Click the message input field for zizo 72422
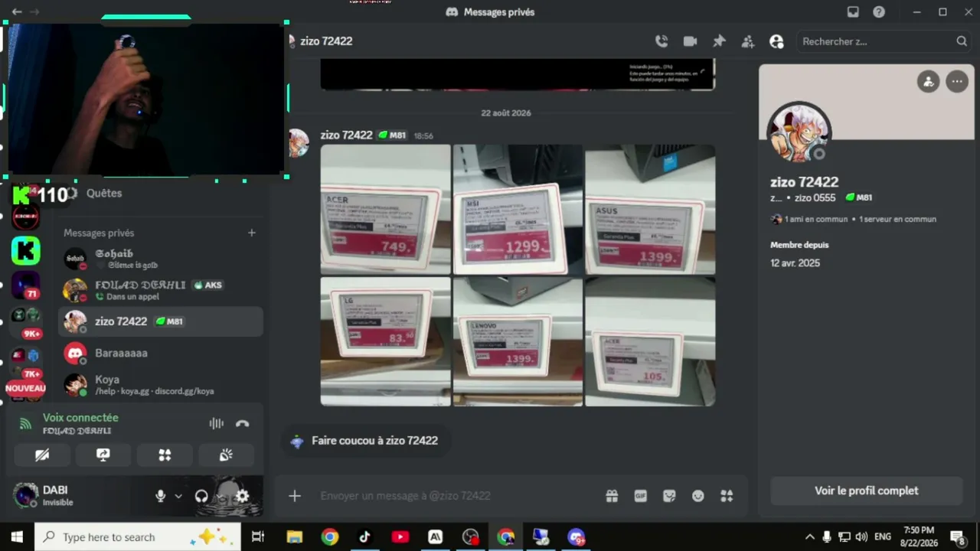The image size is (980, 551). (x=456, y=496)
